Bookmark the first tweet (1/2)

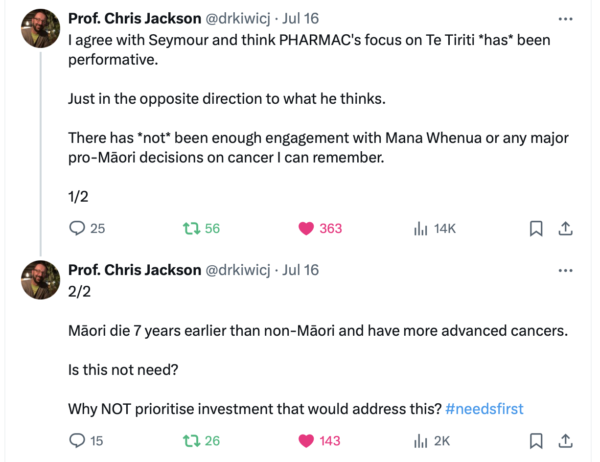click(536, 228)
